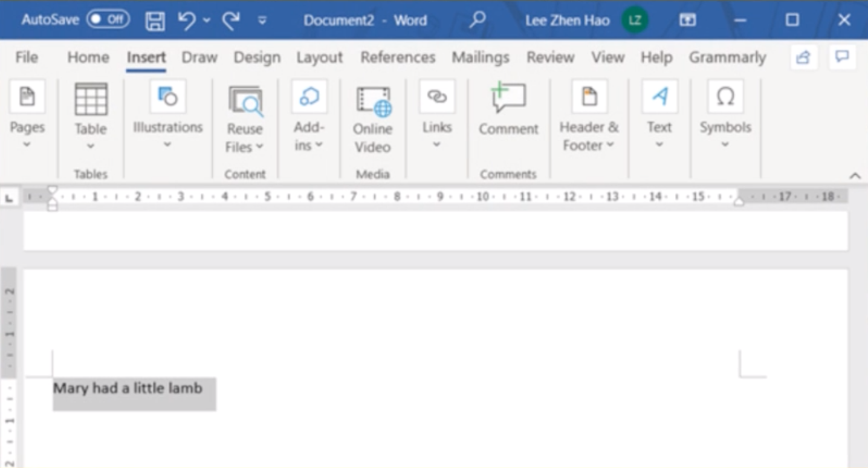Image resolution: width=868 pixels, height=468 pixels.
Task: Open the Grammarly tab
Action: tap(728, 57)
